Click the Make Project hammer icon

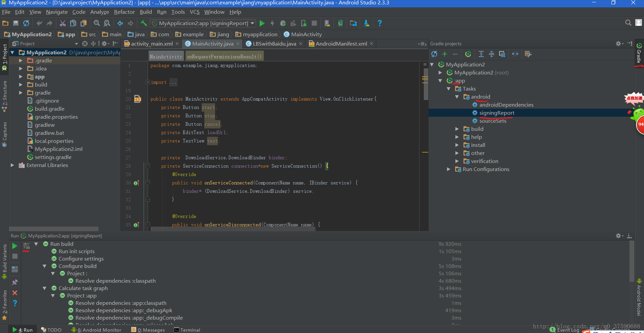(144, 23)
